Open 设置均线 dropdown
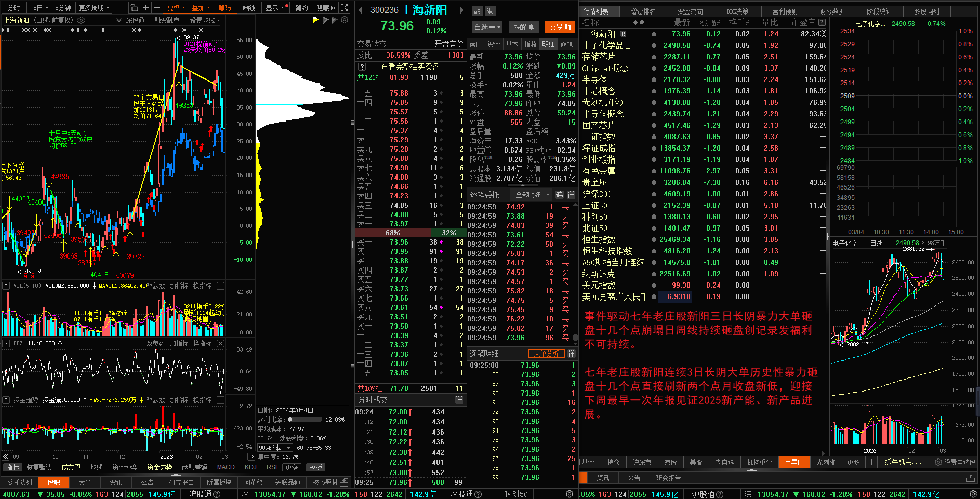The height and width of the screenshot is (499, 980). pyautogui.click(x=205, y=20)
